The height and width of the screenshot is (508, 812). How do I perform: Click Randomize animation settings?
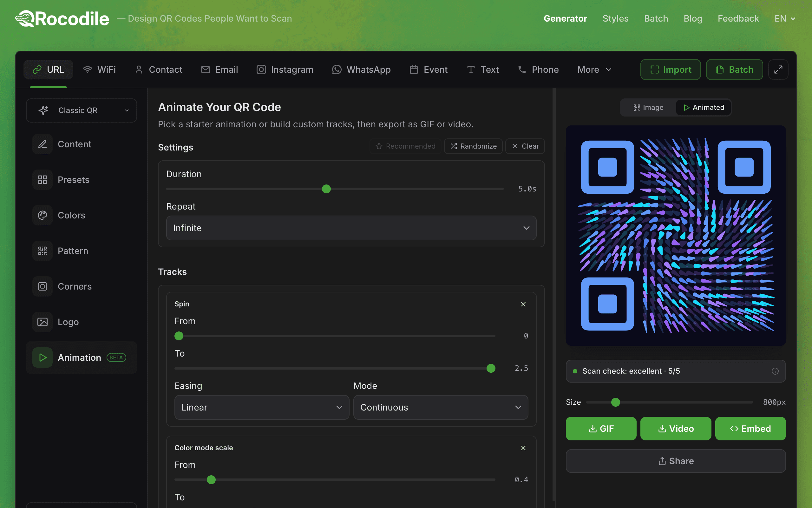tap(473, 146)
